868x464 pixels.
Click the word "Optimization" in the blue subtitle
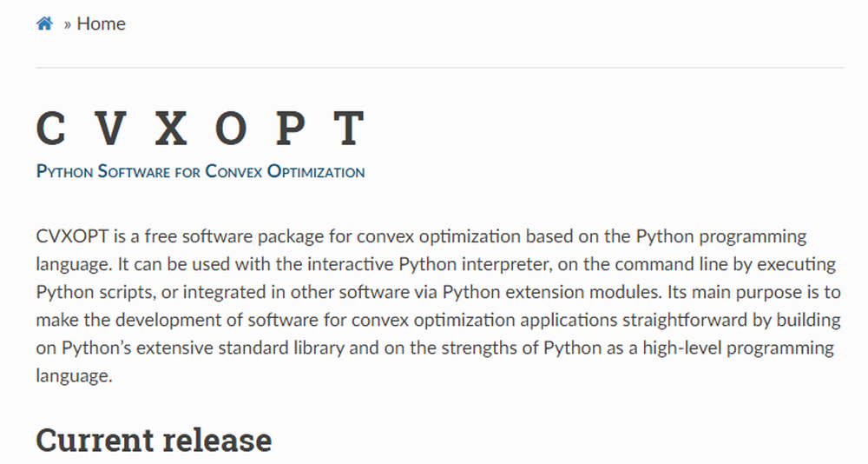(x=316, y=171)
